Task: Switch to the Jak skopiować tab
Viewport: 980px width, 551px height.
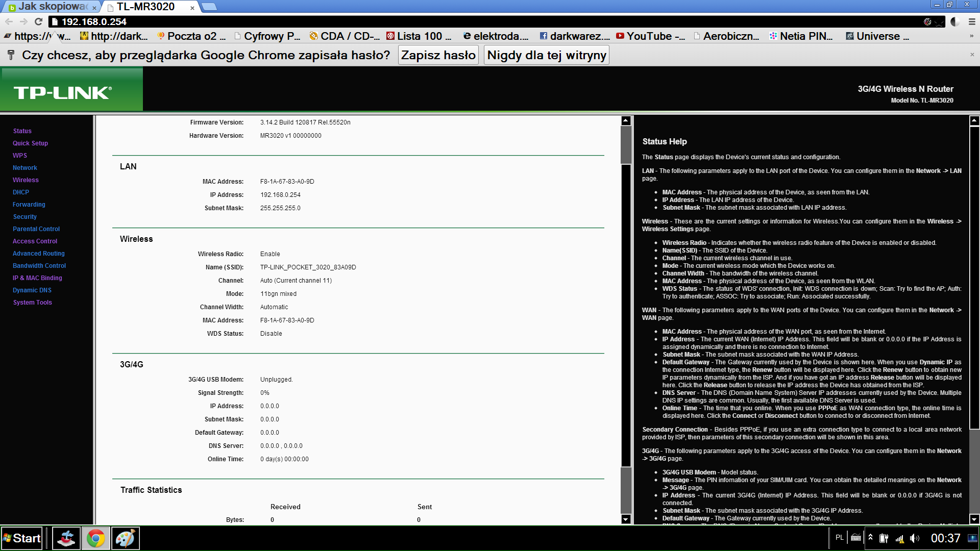Action: pos(50,7)
